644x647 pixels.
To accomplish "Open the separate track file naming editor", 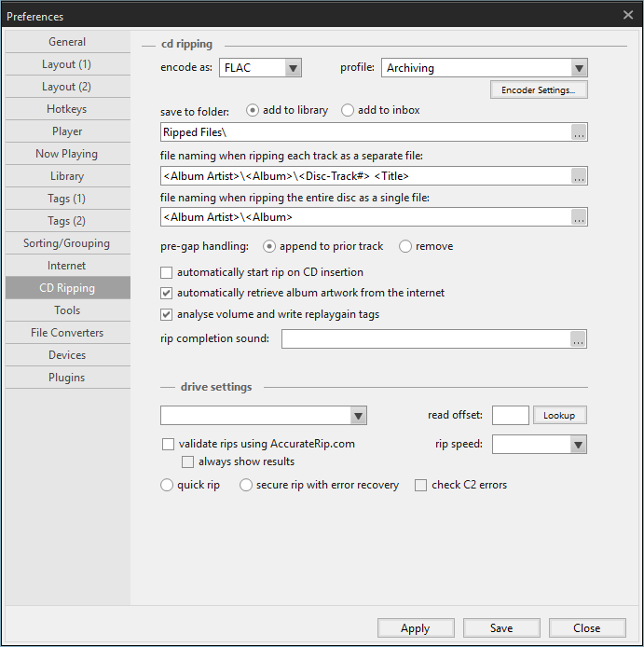I will 579,176.
